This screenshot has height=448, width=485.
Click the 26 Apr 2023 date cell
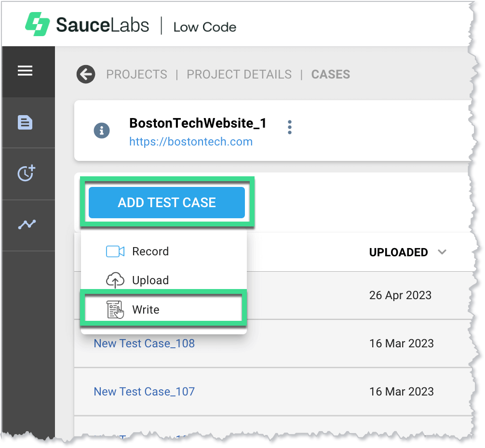(x=400, y=295)
